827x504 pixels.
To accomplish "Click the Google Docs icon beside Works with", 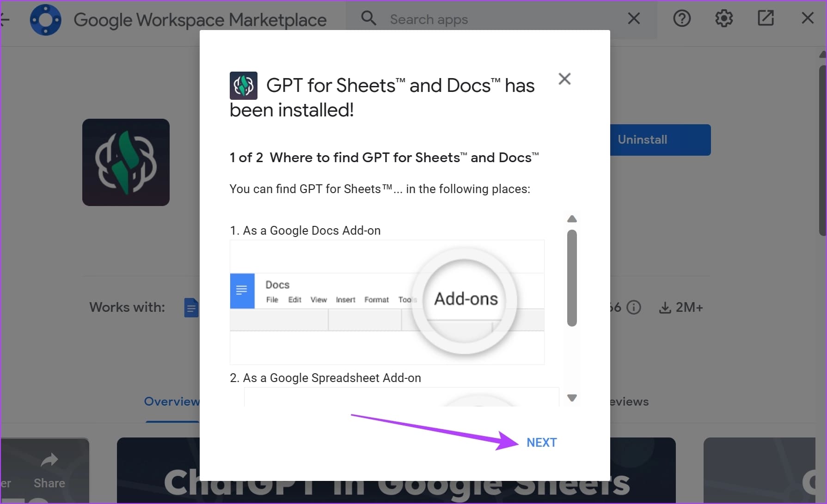I will 191,308.
